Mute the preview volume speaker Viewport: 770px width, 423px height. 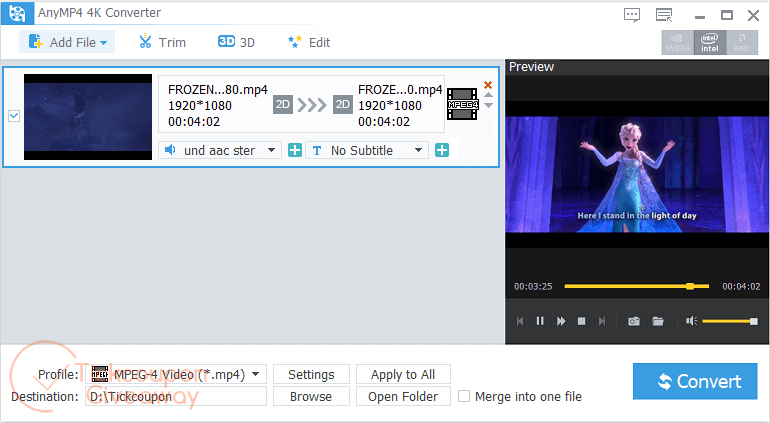pos(691,321)
